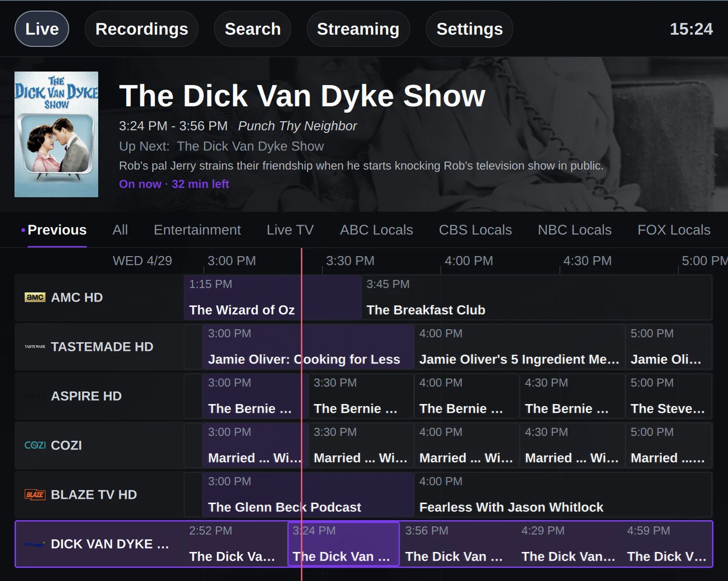Click the 'On now · 32 min left' status
This screenshot has width=728, height=581.
tap(174, 184)
